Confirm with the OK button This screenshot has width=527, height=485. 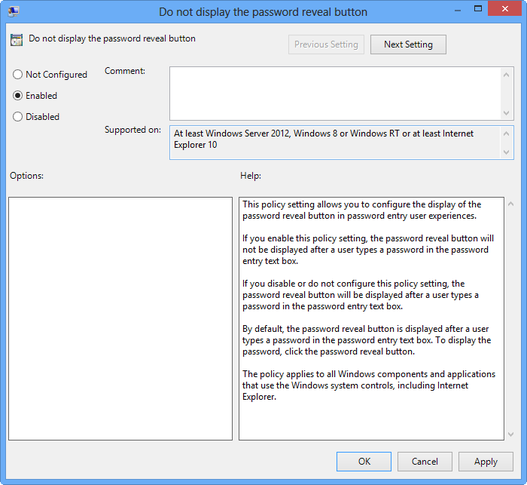point(364,461)
